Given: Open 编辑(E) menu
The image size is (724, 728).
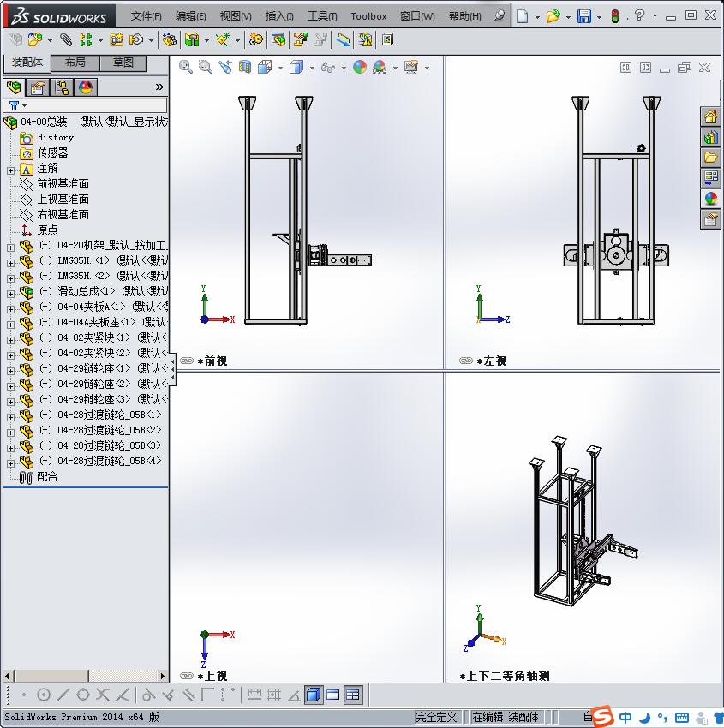Looking at the screenshot, I should pyautogui.click(x=190, y=16).
